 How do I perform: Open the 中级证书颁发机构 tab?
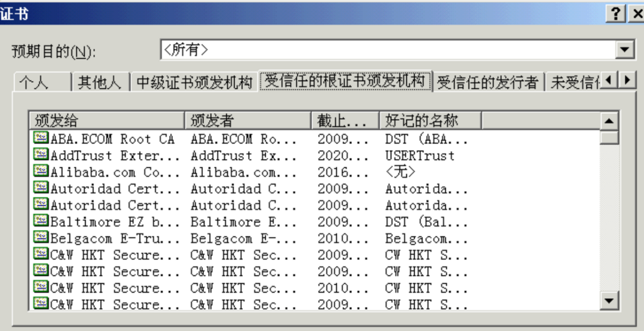click(194, 83)
